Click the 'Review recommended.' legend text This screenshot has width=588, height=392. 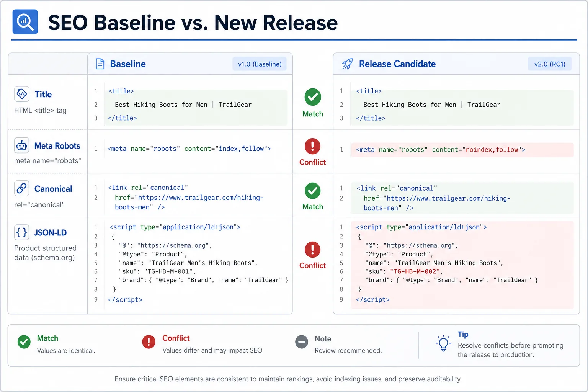(348, 351)
